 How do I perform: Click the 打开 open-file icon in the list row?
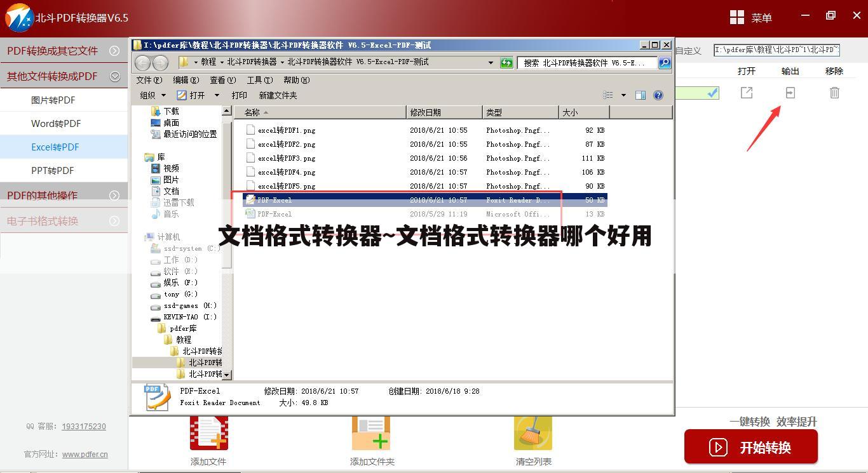[747, 93]
